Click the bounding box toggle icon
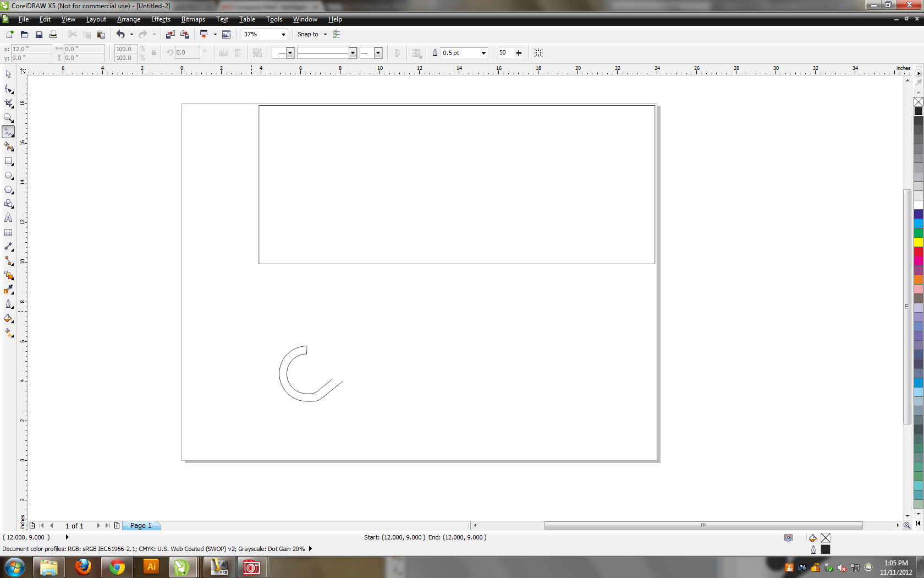Viewport: 924px width, 578px height. pyautogui.click(x=538, y=53)
